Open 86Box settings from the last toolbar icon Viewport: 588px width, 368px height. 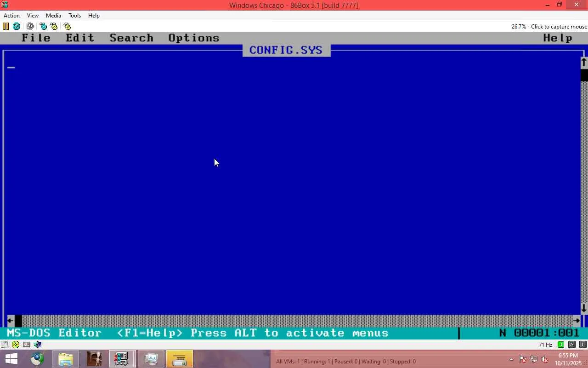[x=67, y=26]
